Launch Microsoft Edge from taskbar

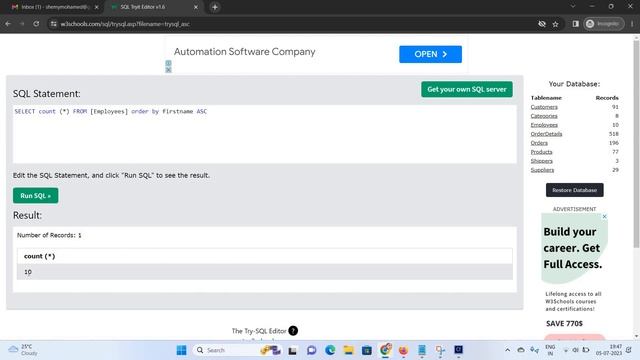coord(330,350)
